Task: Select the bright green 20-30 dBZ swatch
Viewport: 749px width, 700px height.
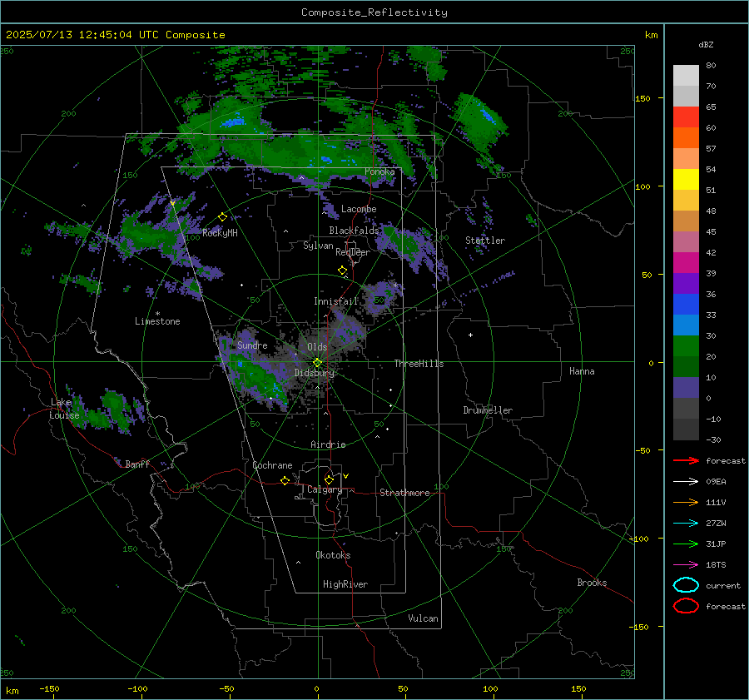Action: pyautogui.click(x=686, y=346)
